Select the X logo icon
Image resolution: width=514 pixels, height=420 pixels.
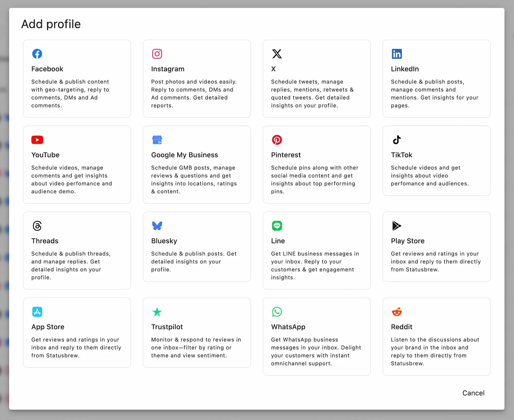(x=277, y=54)
